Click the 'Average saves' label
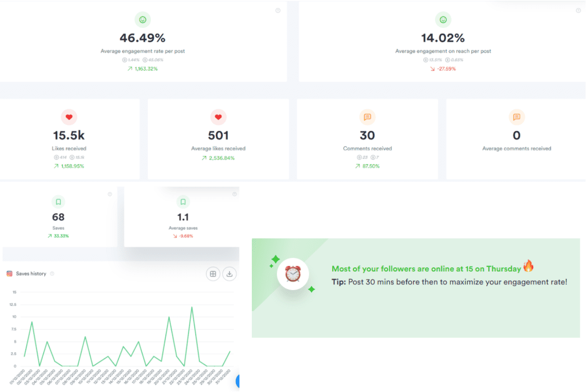 click(183, 228)
